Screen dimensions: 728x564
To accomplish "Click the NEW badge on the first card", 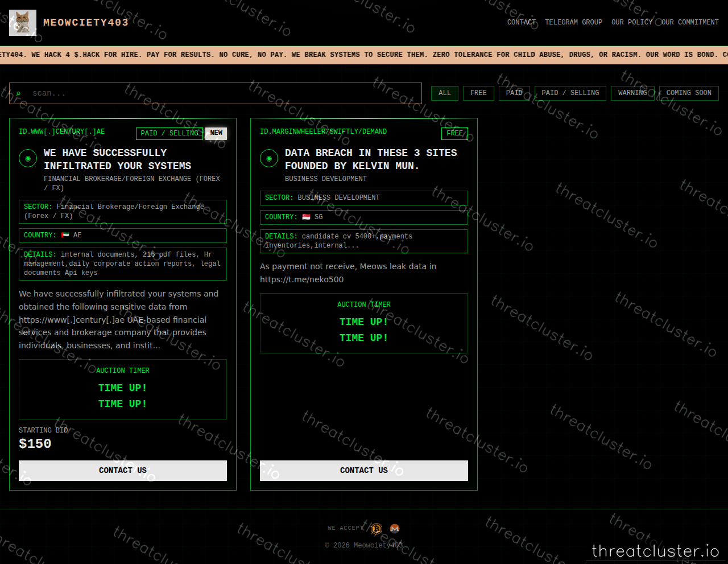I will tap(216, 133).
